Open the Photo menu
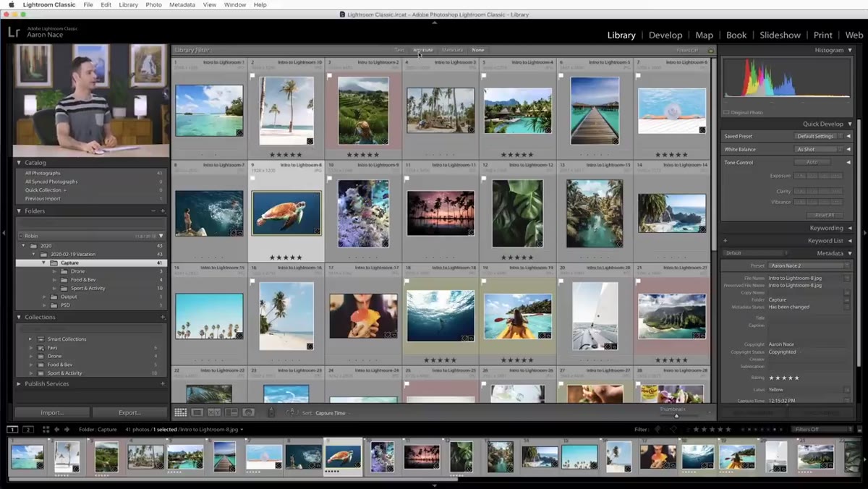Viewport: 868px width, 489px height. [153, 4]
